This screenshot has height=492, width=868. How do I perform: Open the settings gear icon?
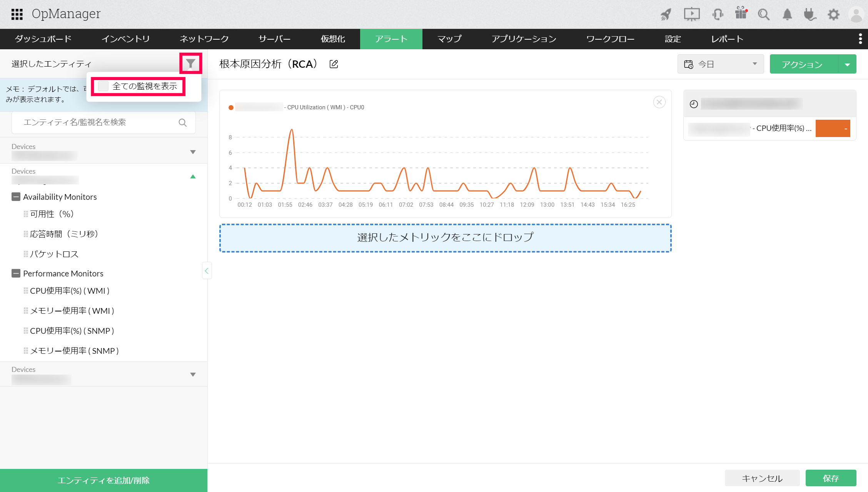click(833, 15)
